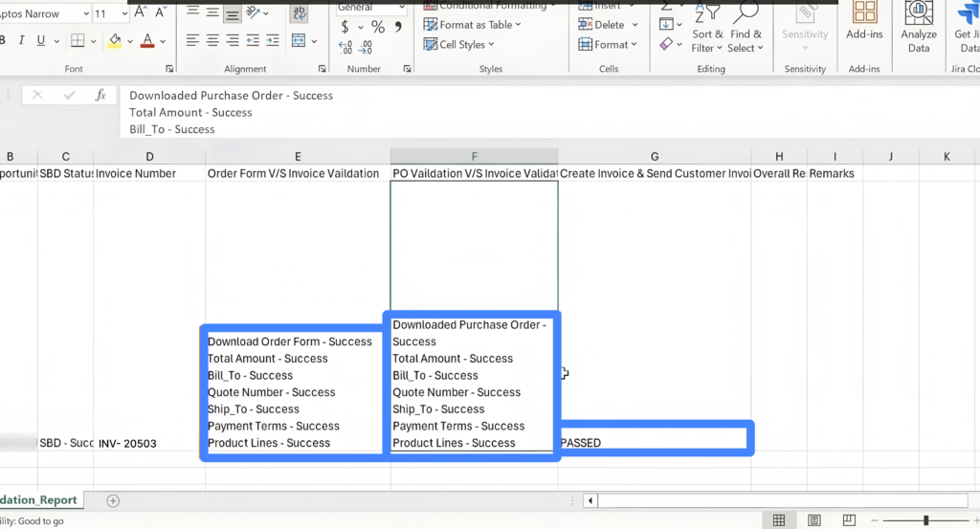Toggle Middle Align

(x=212, y=12)
